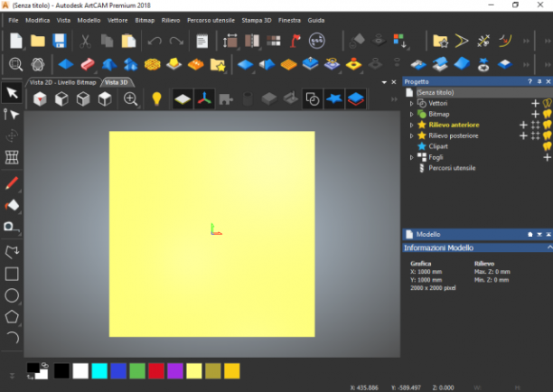Open the Rilievo menu
The width and height of the screenshot is (553, 392).
pos(171,21)
